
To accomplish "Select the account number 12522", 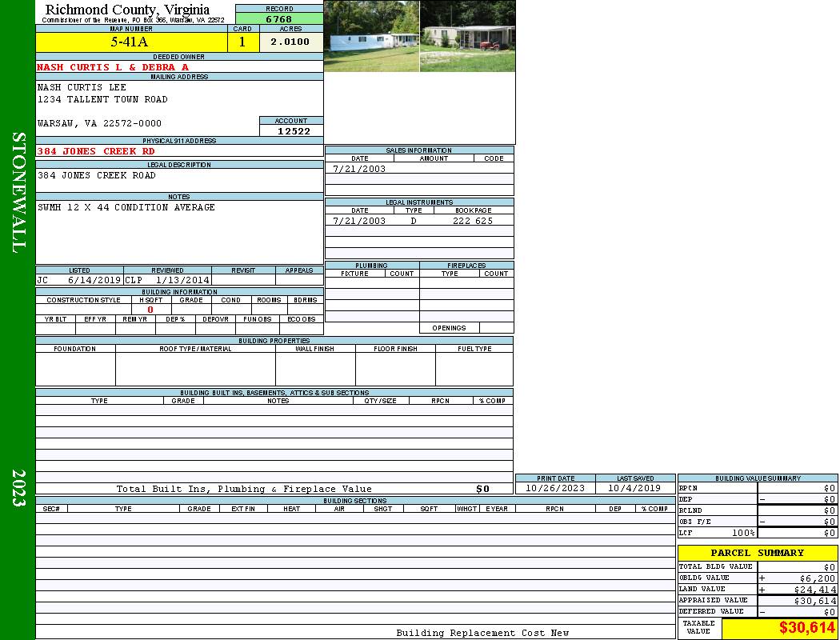I will (x=291, y=130).
